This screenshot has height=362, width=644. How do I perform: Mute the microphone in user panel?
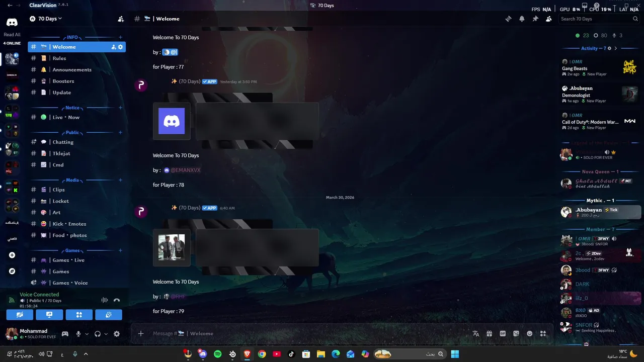point(78,334)
